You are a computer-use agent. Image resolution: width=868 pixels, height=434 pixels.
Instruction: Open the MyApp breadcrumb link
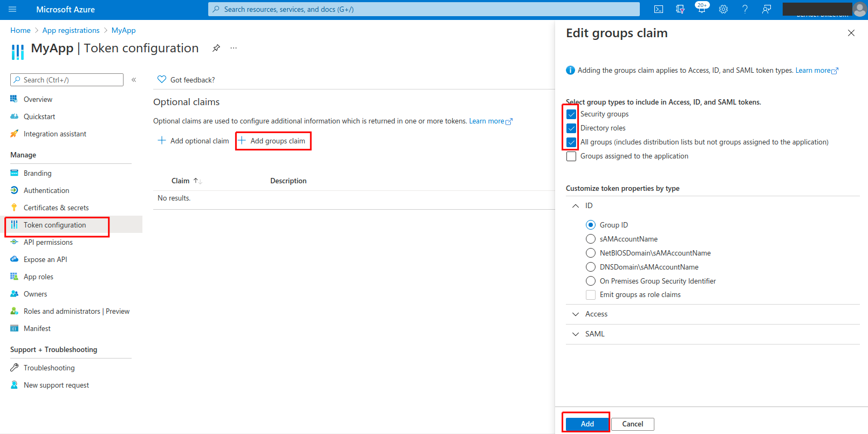pyautogui.click(x=124, y=30)
